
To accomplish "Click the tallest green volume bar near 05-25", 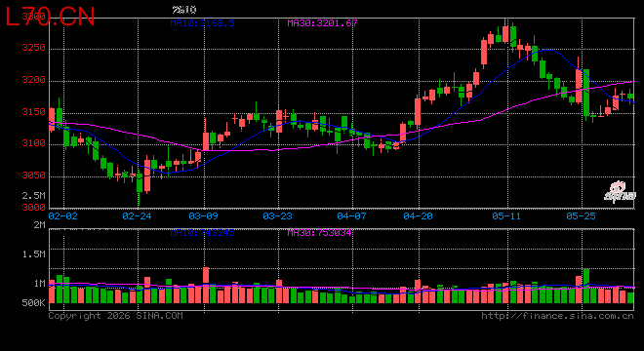I will (586, 286).
